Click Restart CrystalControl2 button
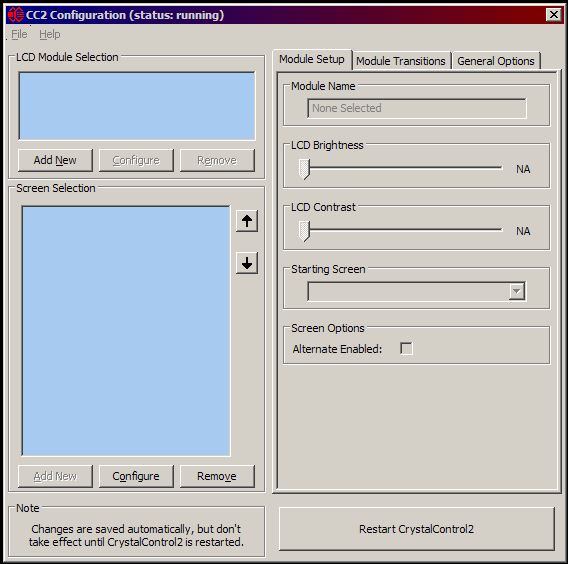Viewport: 568px width, 564px height. coord(416,529)
